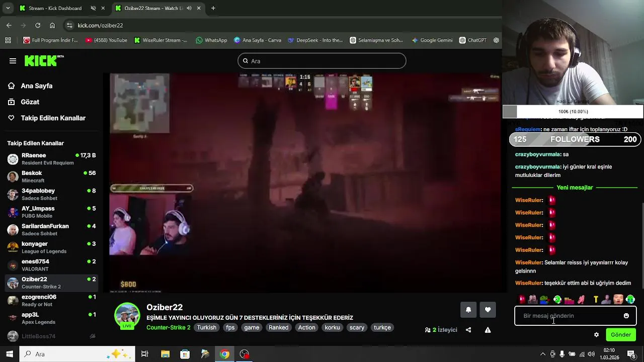Send message with Gönder button
Viewport: 644px width, 362px height.
[621, 335]
